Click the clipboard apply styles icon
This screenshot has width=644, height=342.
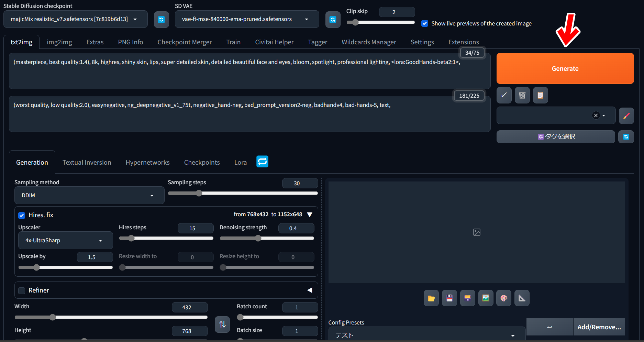[x=540, y=95]
